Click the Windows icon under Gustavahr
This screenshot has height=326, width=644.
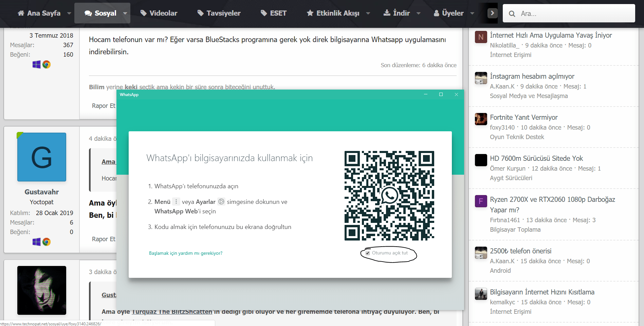(x=37, y=242)
